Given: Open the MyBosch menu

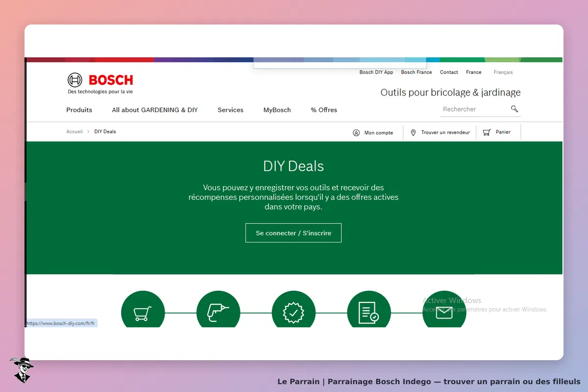Looking at the screenshot, I should pos(277,110).
